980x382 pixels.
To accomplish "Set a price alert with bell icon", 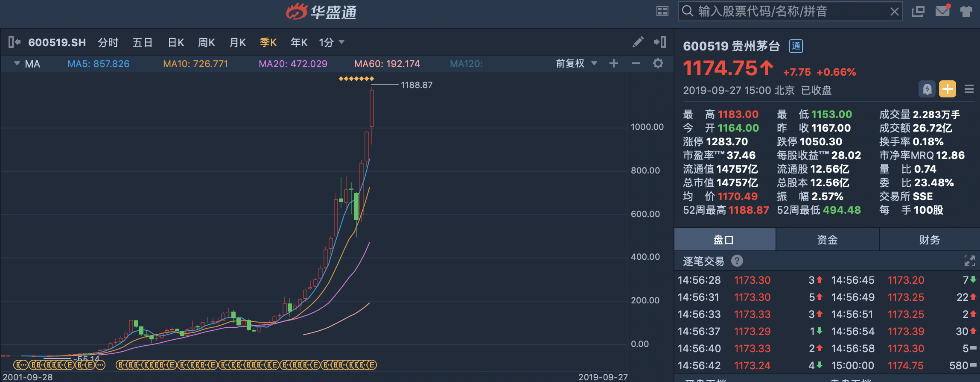I will click(927, 89).
